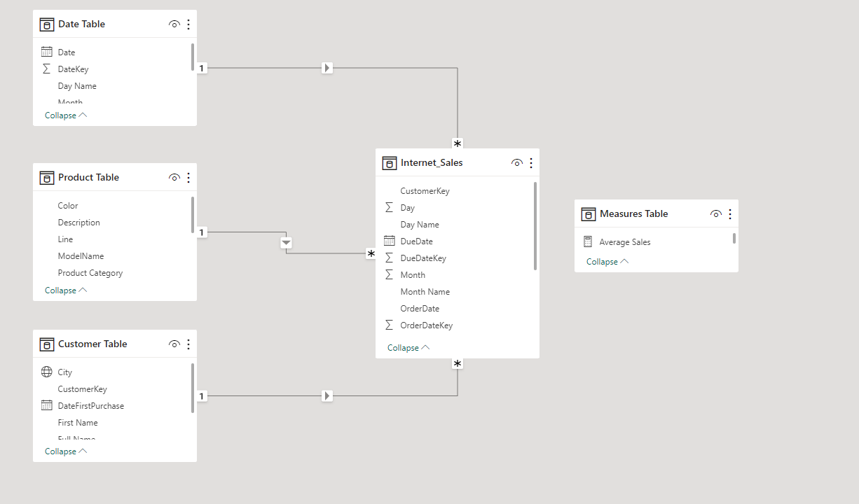Select the City field in Customer Table

65,372
